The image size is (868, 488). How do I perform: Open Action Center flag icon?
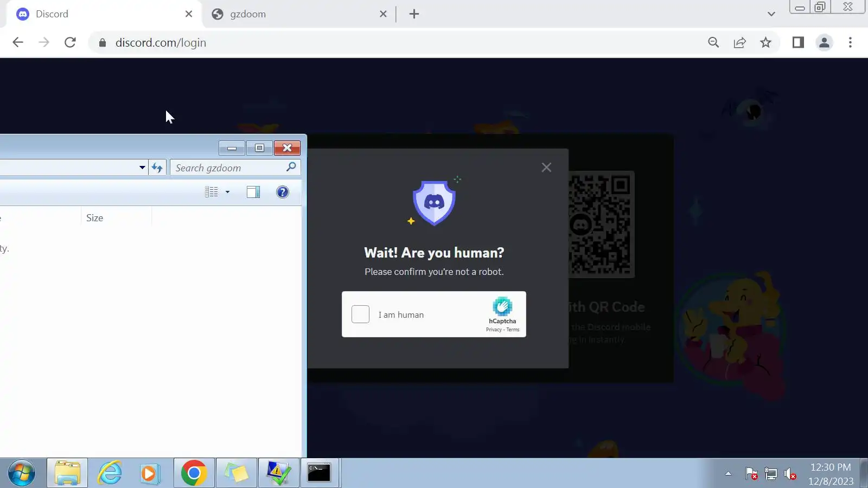click(751, 474)
